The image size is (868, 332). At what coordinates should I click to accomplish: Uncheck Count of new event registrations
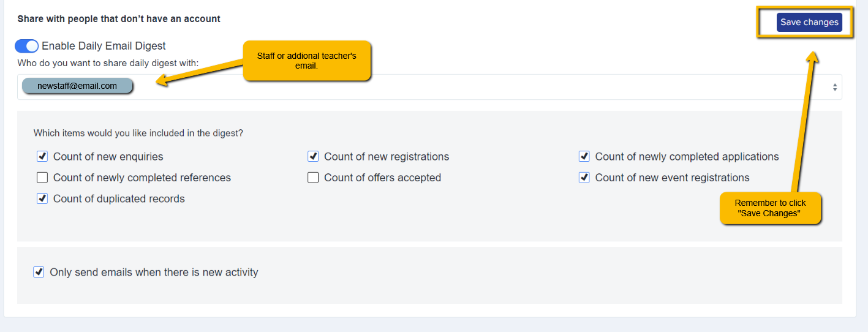584,178
